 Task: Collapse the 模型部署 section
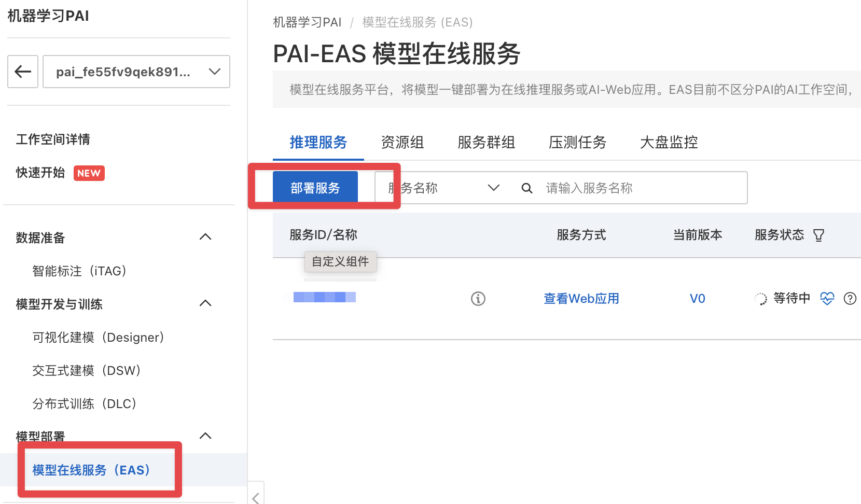click(205, 436)
